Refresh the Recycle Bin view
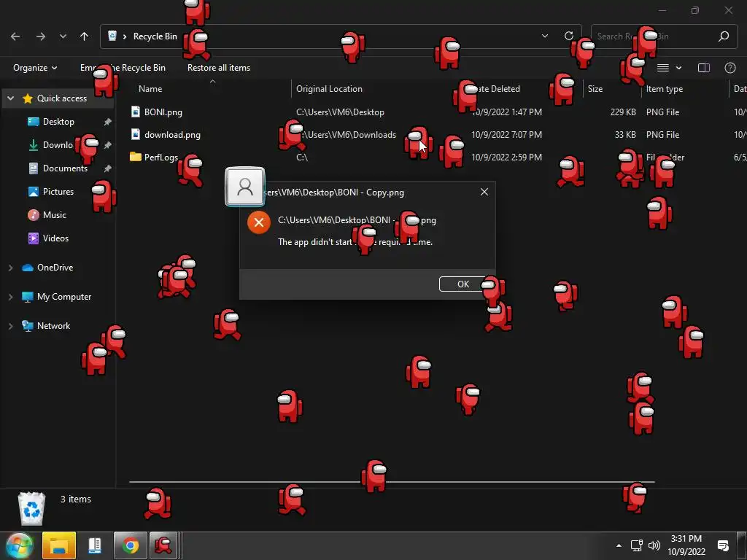The height and width of the screenshot is (560, 747). tap(569, 36)
